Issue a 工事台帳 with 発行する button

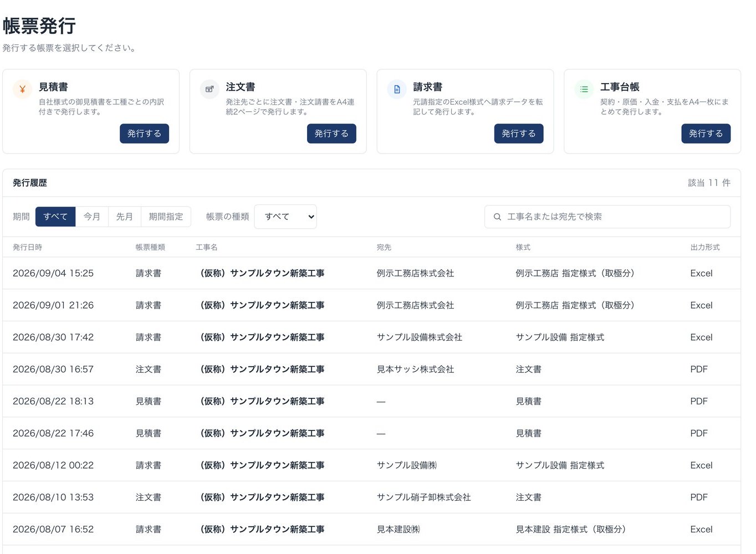tap(706, 134)
